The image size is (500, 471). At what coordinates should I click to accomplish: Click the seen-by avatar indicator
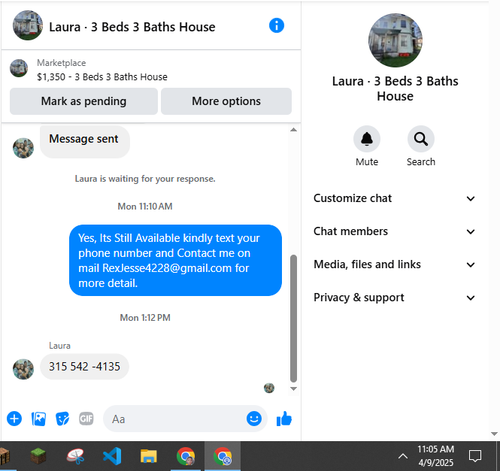pyautogui.click(x=269, y=388)
